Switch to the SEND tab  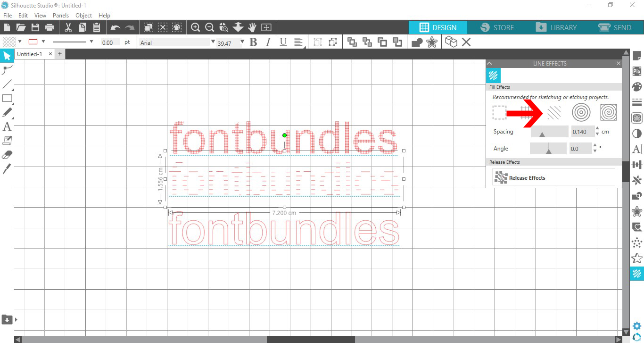[615, 27]
